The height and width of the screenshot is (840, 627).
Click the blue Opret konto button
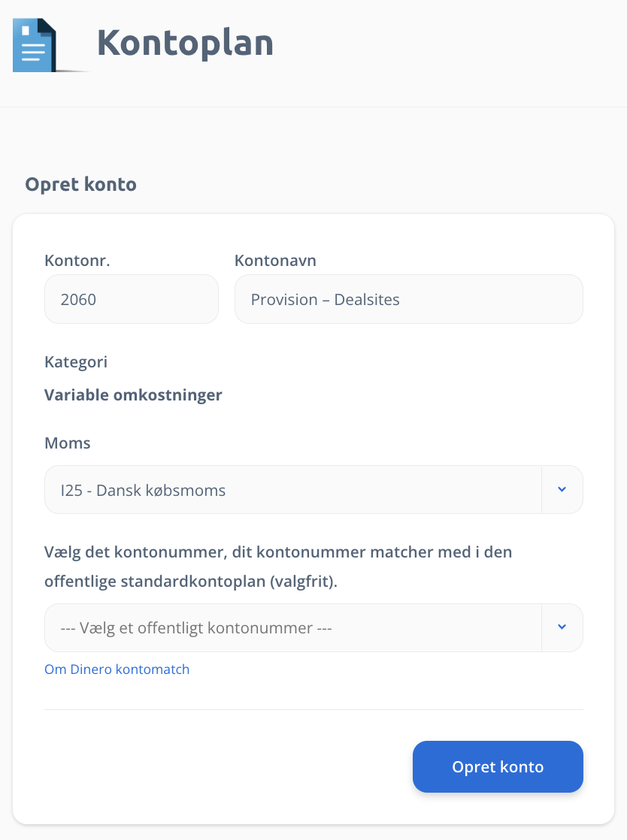[498, 766]
